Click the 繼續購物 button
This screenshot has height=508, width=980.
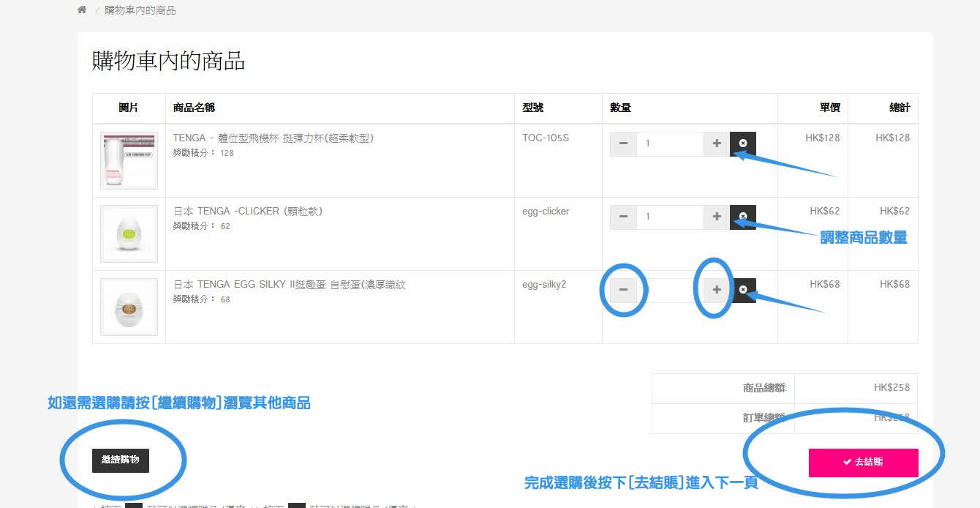121,460
